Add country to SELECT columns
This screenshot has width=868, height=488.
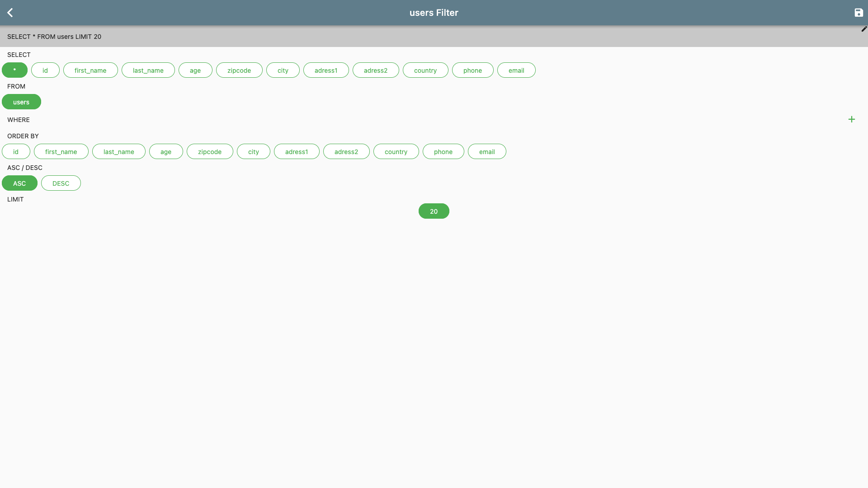point(425,70)
